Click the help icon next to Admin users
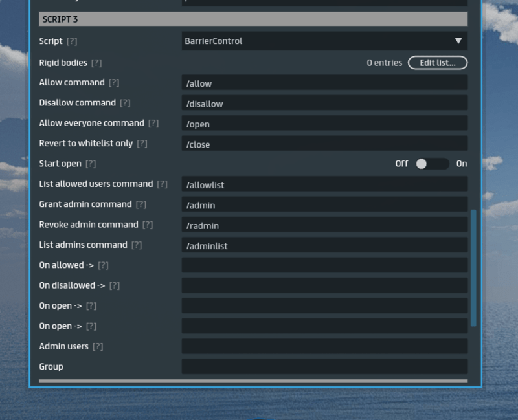Viewport: 518px width, 420px height. click(x=98, y=347)
